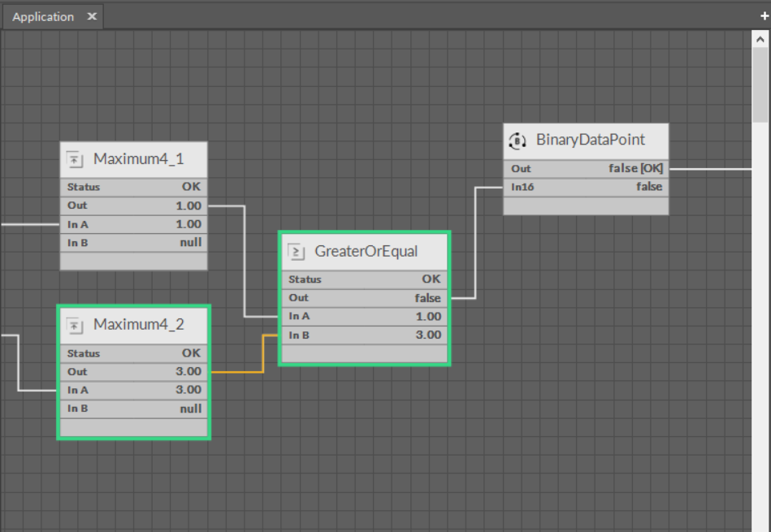Image resolution: width=771 pixels, height=532 pixels.
Task: Click Out slot of BinaryDataPoint
Action: pos(586,169)
